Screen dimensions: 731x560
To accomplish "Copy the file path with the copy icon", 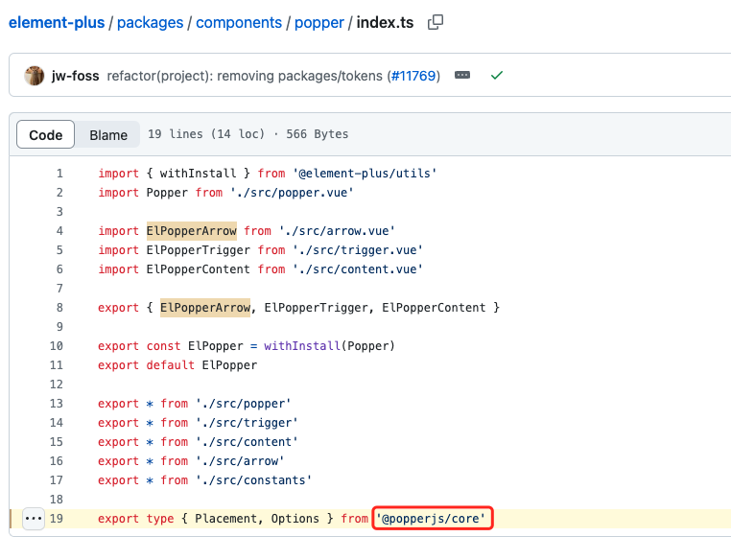I will [x=436, y=22].
